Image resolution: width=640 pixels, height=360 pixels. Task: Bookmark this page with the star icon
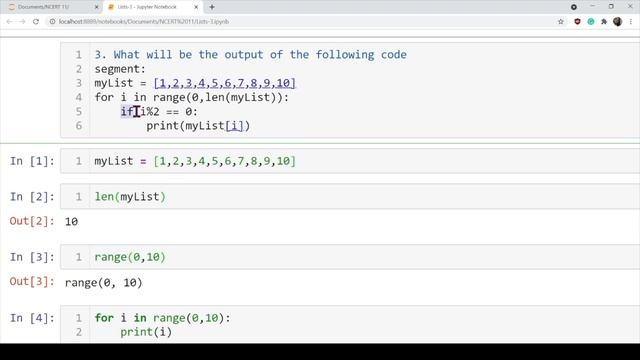561,22
